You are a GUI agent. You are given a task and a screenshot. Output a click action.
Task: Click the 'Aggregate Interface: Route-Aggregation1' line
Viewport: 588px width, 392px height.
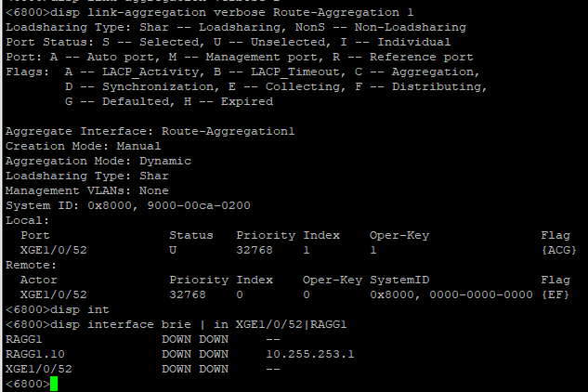point(150,131)
